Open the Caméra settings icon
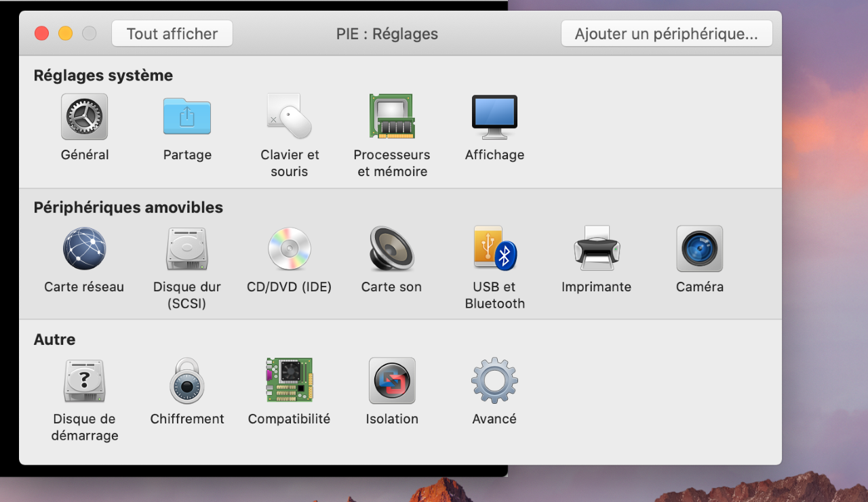868x502 pixels. 700,249
